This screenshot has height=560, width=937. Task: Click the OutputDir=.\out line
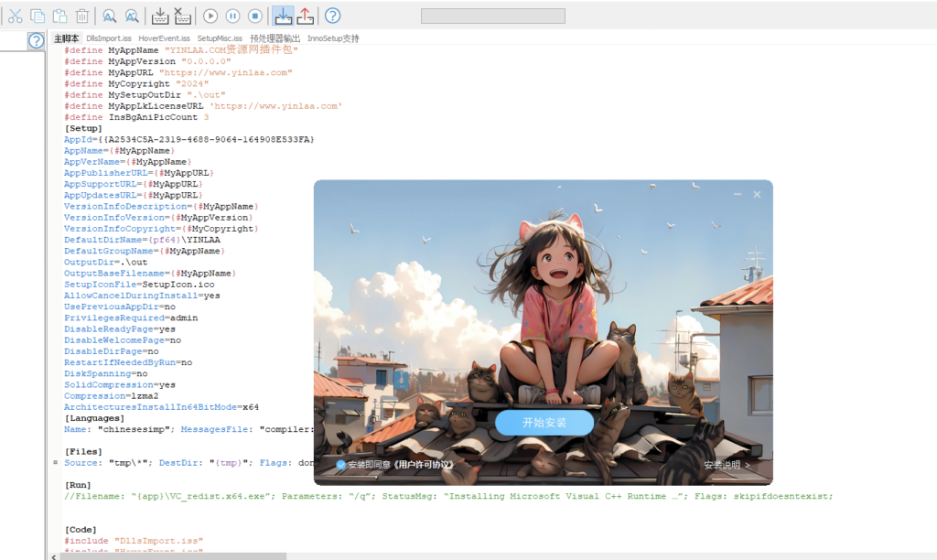[106, 263]
